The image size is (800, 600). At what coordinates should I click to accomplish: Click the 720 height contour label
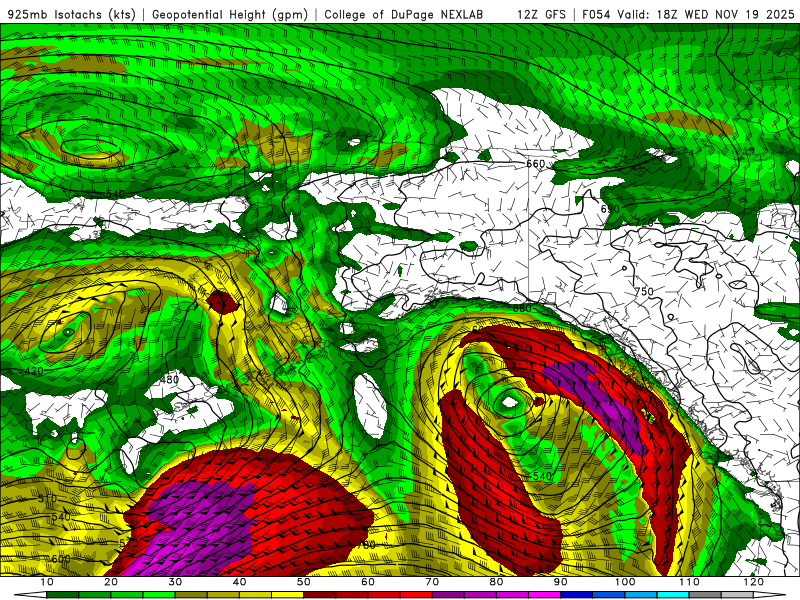[x=644, y=222]
